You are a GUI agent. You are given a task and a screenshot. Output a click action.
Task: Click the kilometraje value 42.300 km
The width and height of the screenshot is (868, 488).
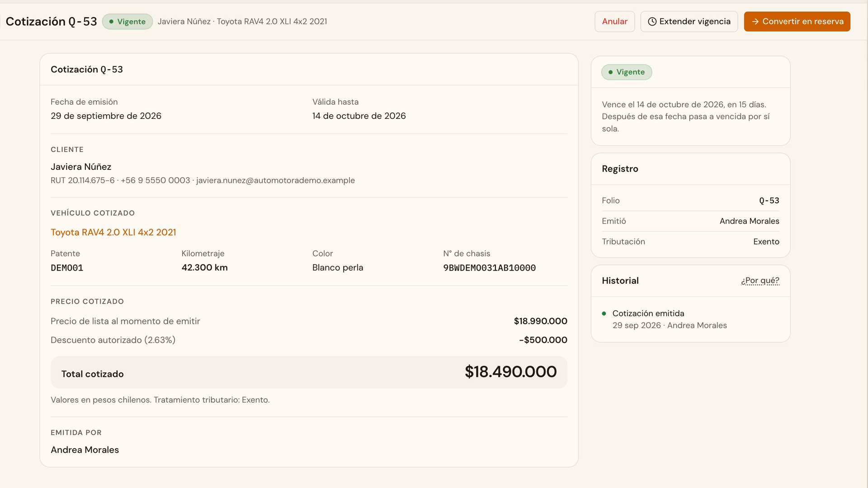click(x=204, y=268)
